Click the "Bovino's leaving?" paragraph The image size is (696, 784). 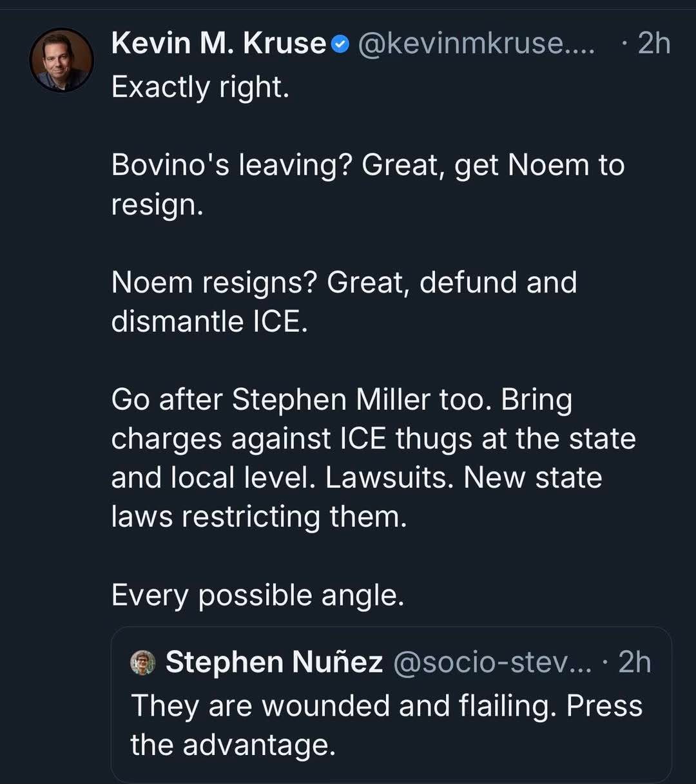tap(367, 166)
